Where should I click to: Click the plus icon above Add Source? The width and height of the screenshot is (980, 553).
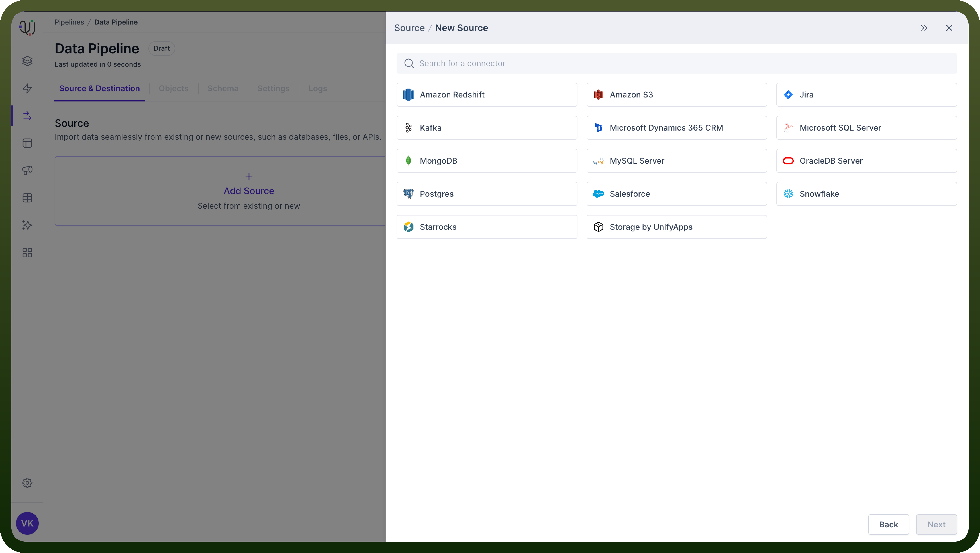point(249,176)
